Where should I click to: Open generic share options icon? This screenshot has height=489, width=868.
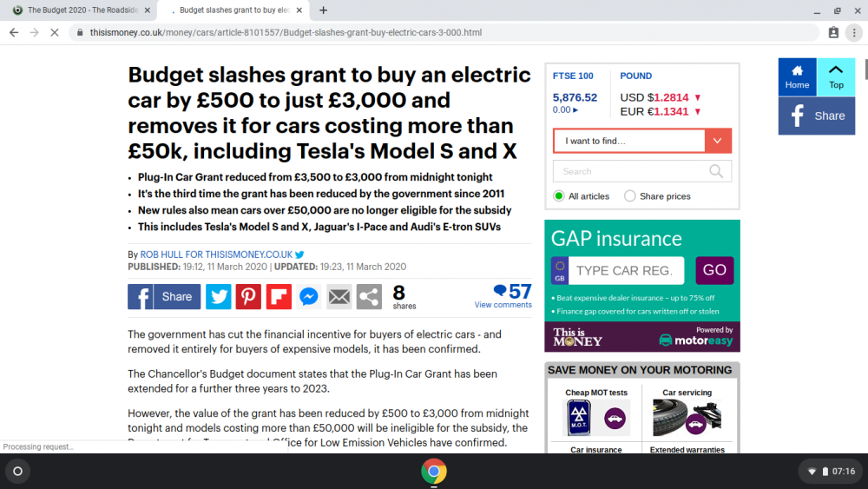(x=369, y=297)
